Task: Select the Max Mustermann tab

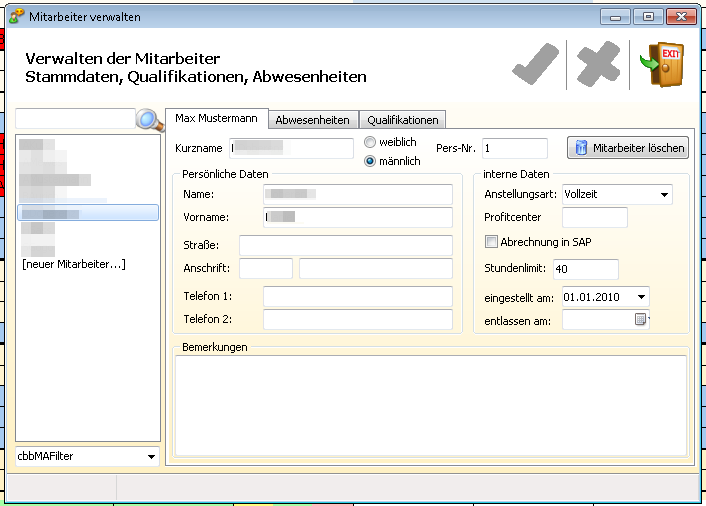Action: point(217,118)
